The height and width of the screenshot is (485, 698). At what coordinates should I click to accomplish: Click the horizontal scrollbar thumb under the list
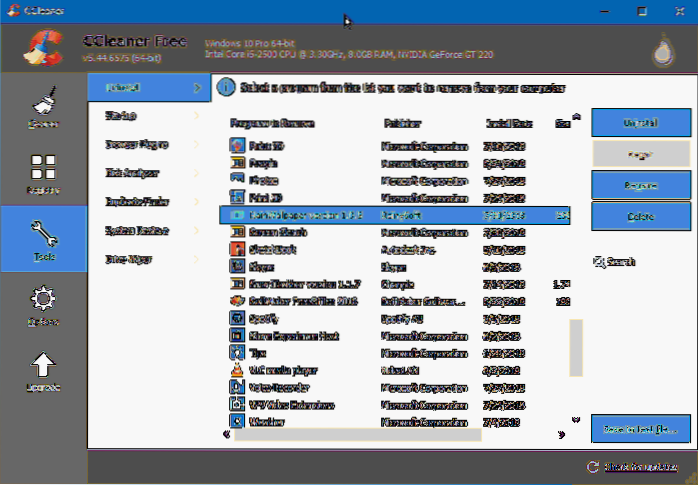[x=357, y=434]
